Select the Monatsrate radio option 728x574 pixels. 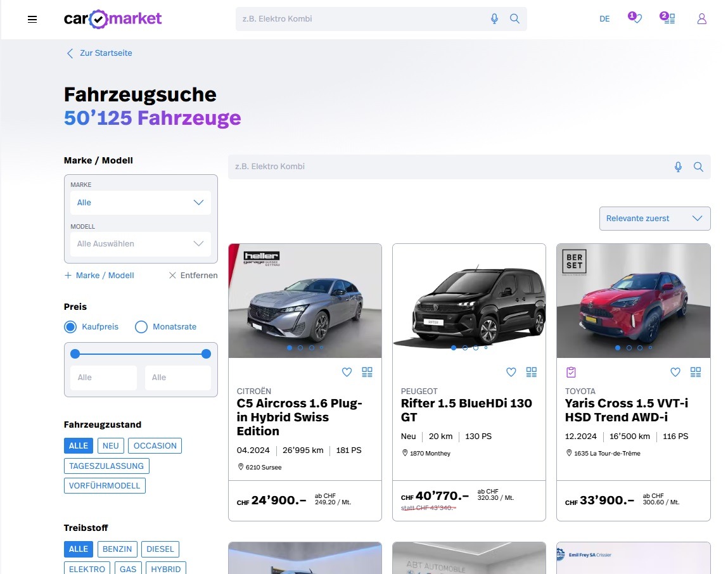pyautogui.click(x=141, y=327)
